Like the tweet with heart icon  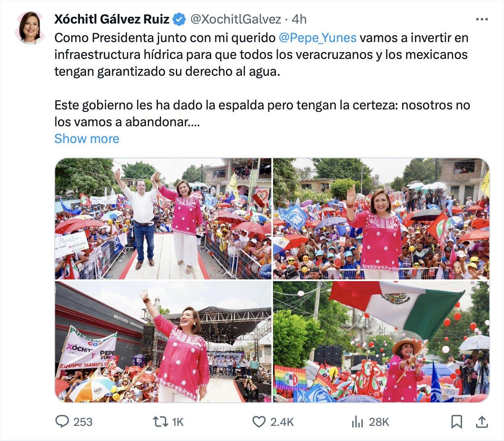[x=259, y=421]
